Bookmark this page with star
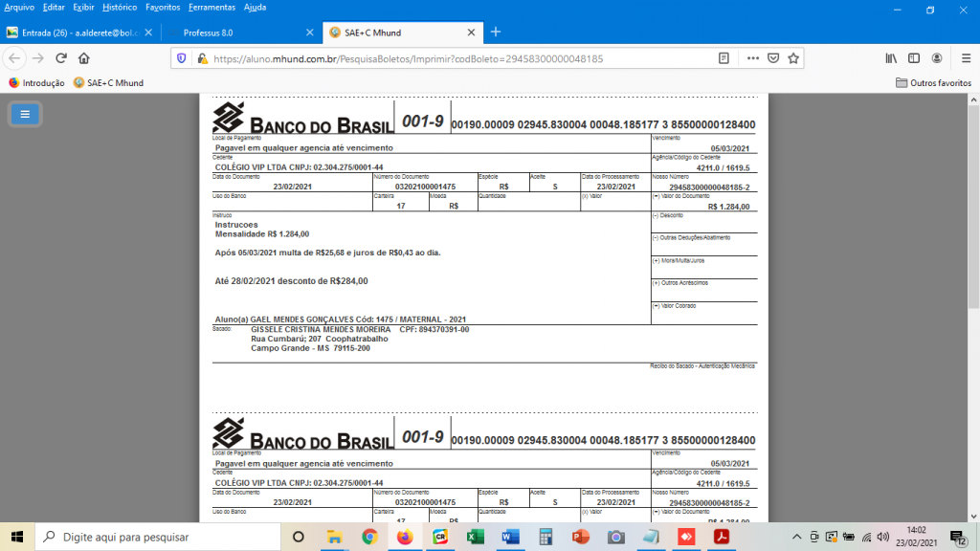This screenshot has height=551, width=980. coord(793,58)
